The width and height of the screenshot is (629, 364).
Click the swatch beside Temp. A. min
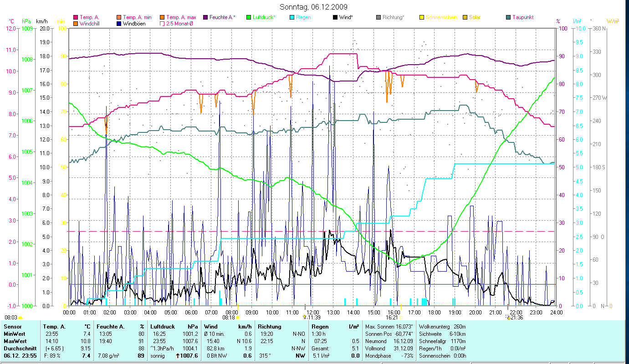pos(119,17)
